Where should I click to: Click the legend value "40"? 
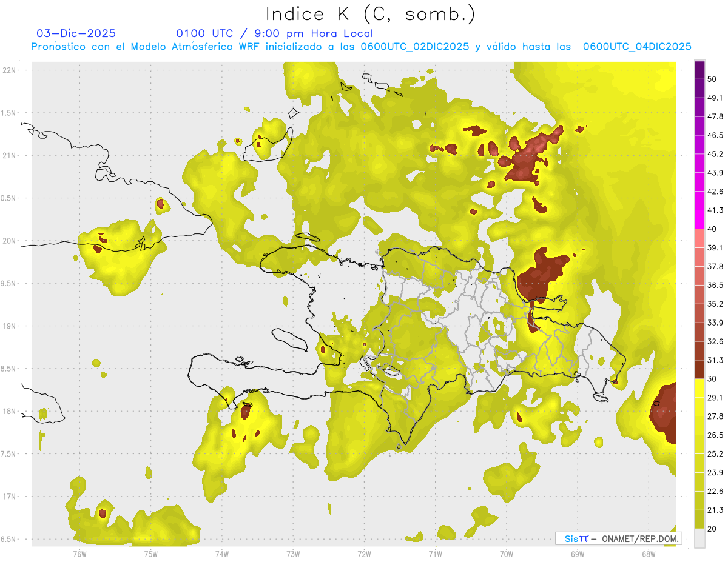pyautogui.click(x=712, y=229)
